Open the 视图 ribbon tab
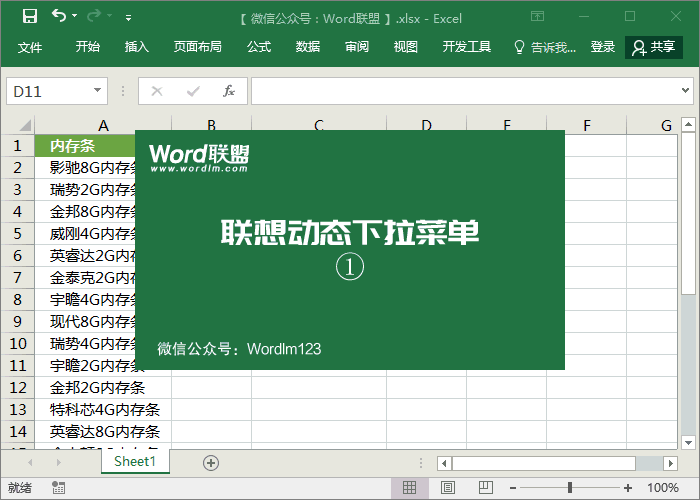 405,46
